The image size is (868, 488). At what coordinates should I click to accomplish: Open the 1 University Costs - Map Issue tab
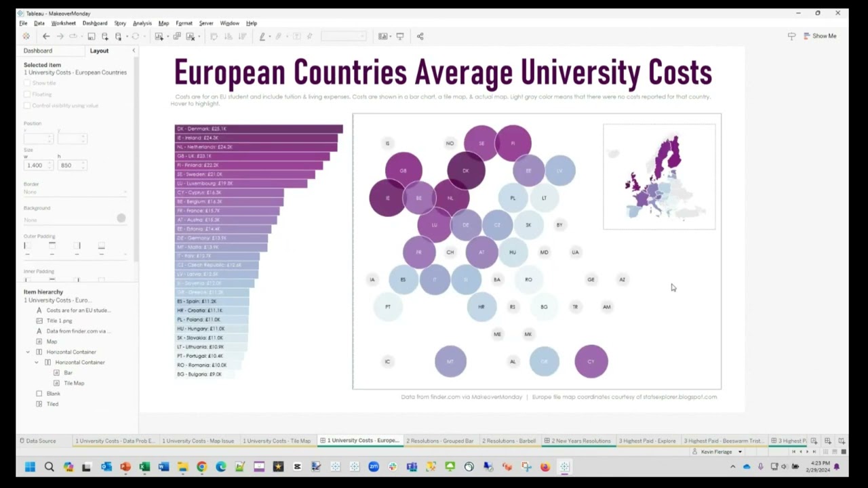coord(198,441)
